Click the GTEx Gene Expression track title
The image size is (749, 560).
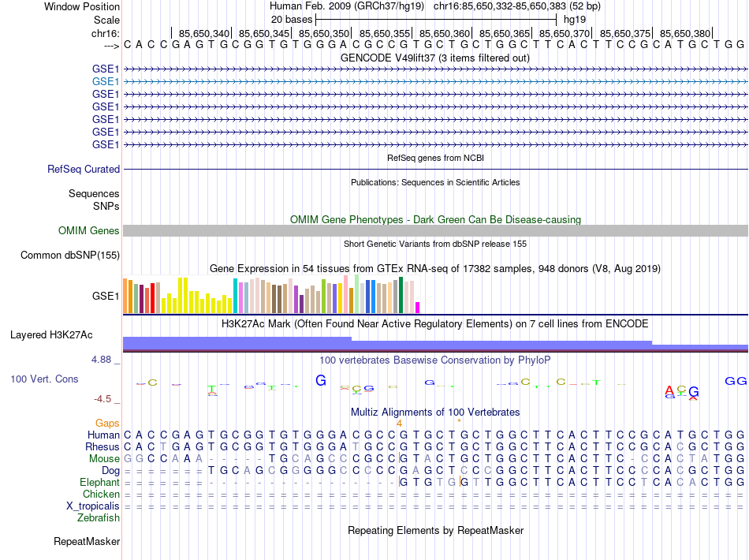pos(435,268)
